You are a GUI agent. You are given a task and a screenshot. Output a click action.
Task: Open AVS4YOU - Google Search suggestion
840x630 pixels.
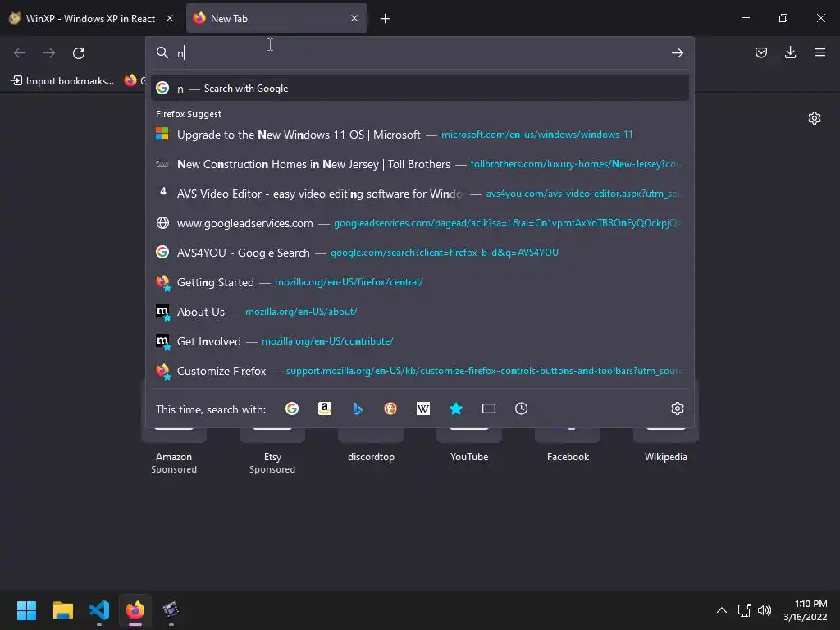click(420, 253)
